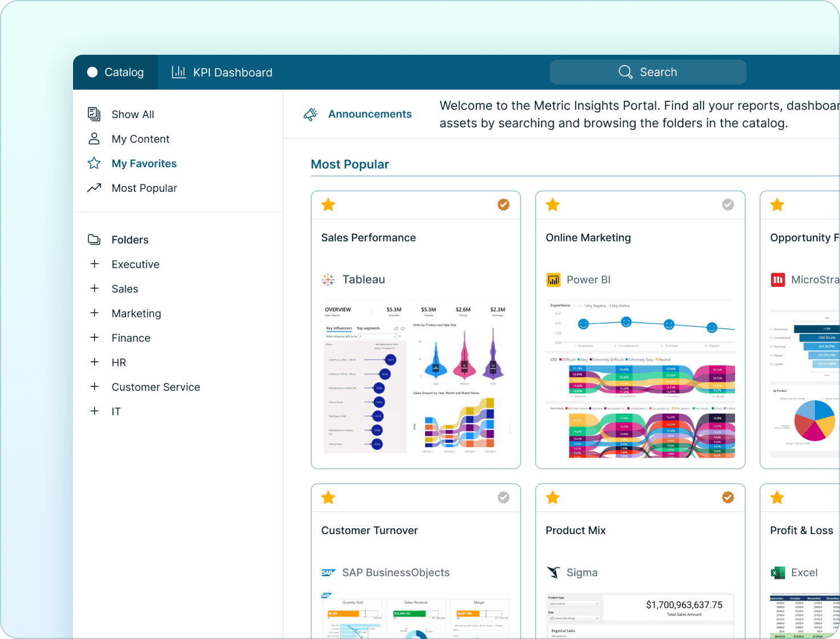Toggle favorite star on Product Mix card
840x639 pixels.
[x=553, y=498]
